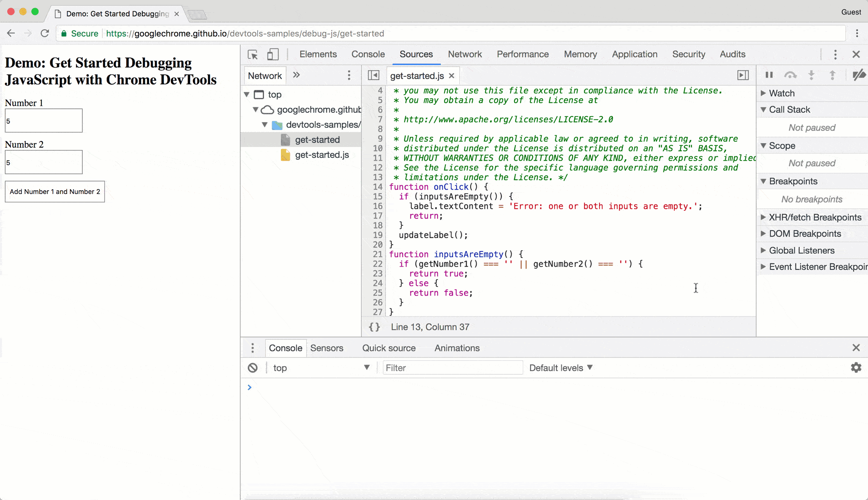This screenshot has height=500, width=868.
Task: Click the Add Number 1 and Number 2 button
Action: pos(55,191)
